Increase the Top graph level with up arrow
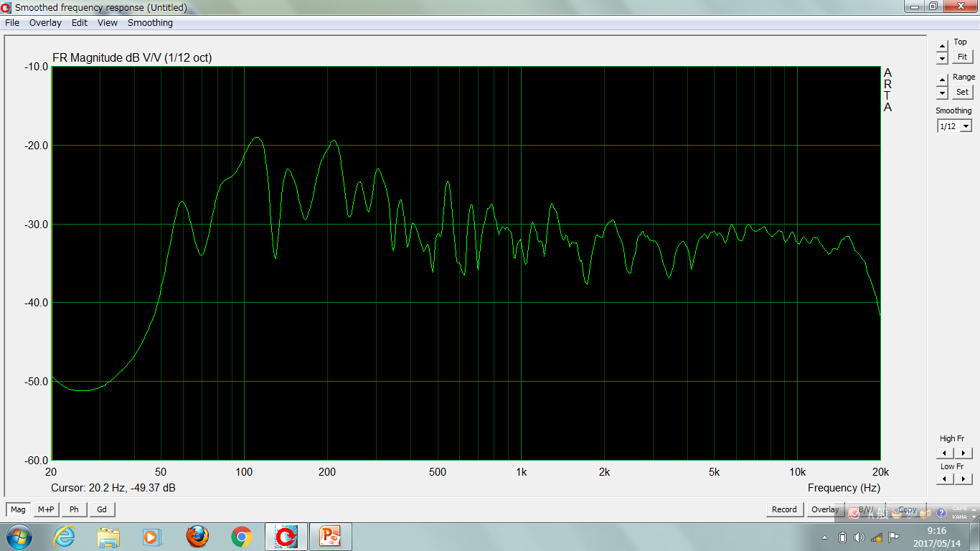 (942, 46)
